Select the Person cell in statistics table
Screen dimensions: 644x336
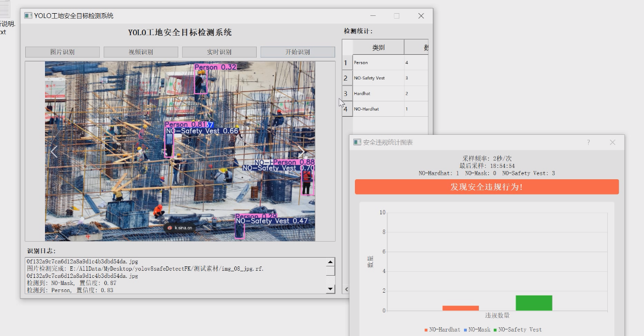coord(379,63)
